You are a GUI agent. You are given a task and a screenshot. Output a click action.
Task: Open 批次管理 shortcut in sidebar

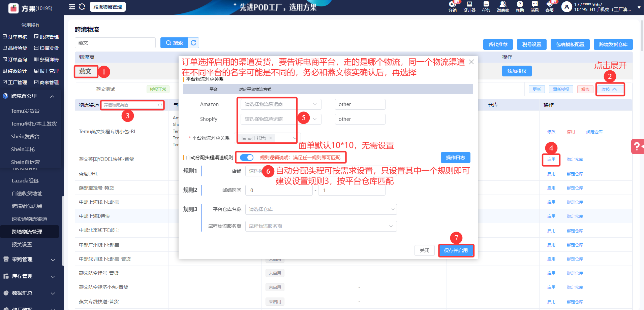[47, 37]
